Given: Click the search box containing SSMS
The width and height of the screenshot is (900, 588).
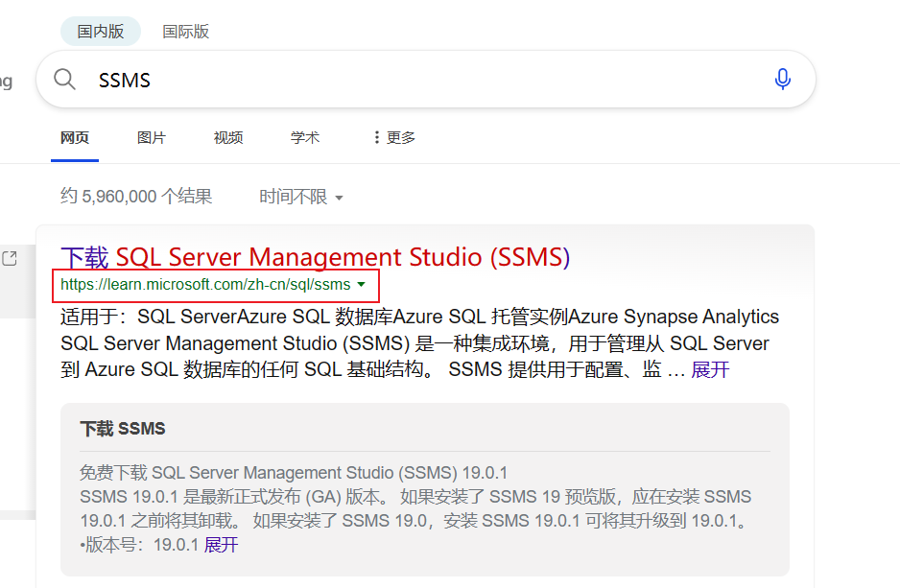Looking at the screenshot, I should point(422,80).
